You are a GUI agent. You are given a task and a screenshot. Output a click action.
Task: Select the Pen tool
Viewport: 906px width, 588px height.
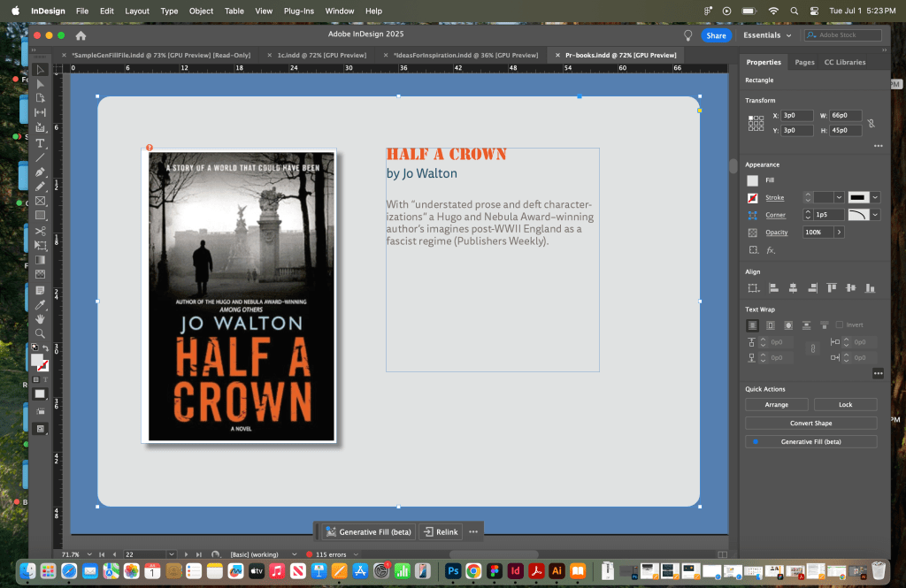pos(40,172)
